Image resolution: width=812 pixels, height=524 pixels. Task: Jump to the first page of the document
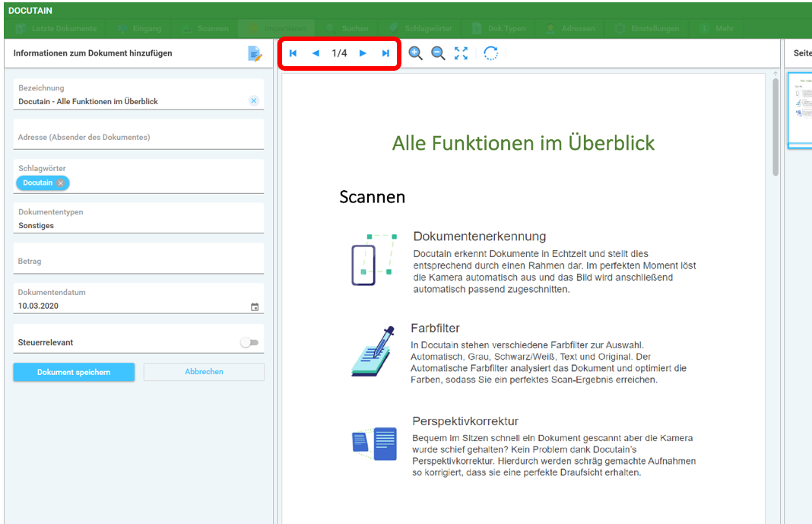tap(293, 53)
